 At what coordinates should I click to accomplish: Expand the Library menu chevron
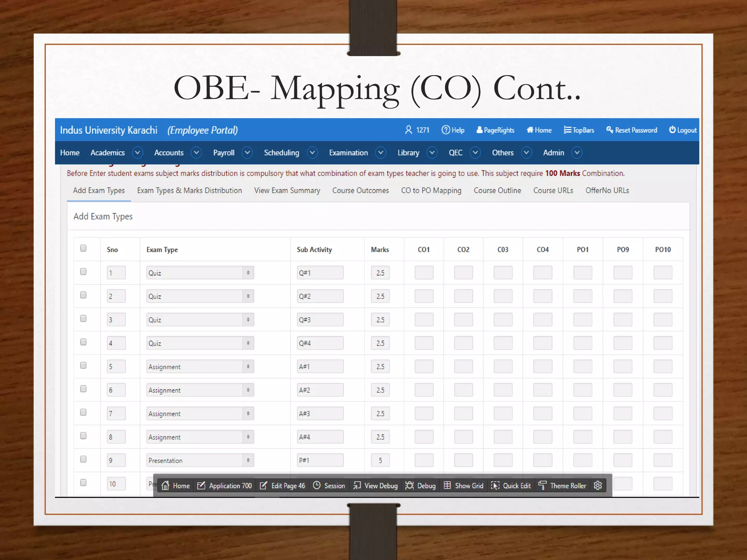click(432, 152)
